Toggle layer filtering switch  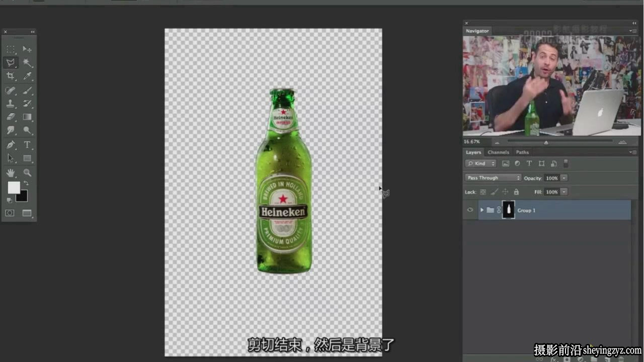[x=566, y=163]
